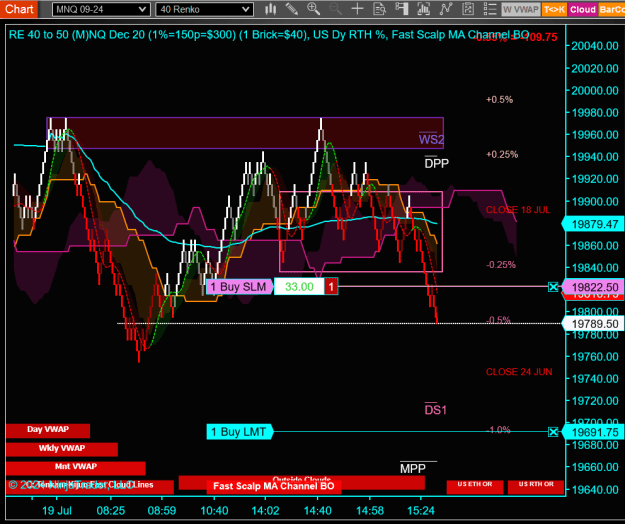Click the 15:24 time axis label

pyautogui.click(x=421, y=510)
